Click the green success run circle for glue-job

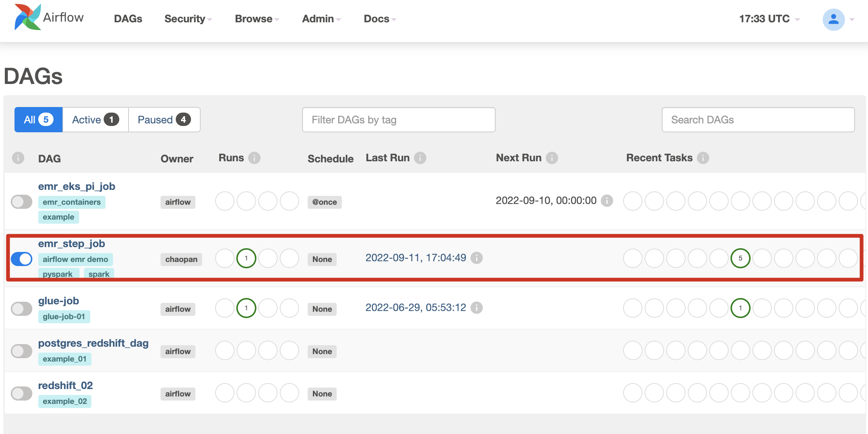coord(246,308)
